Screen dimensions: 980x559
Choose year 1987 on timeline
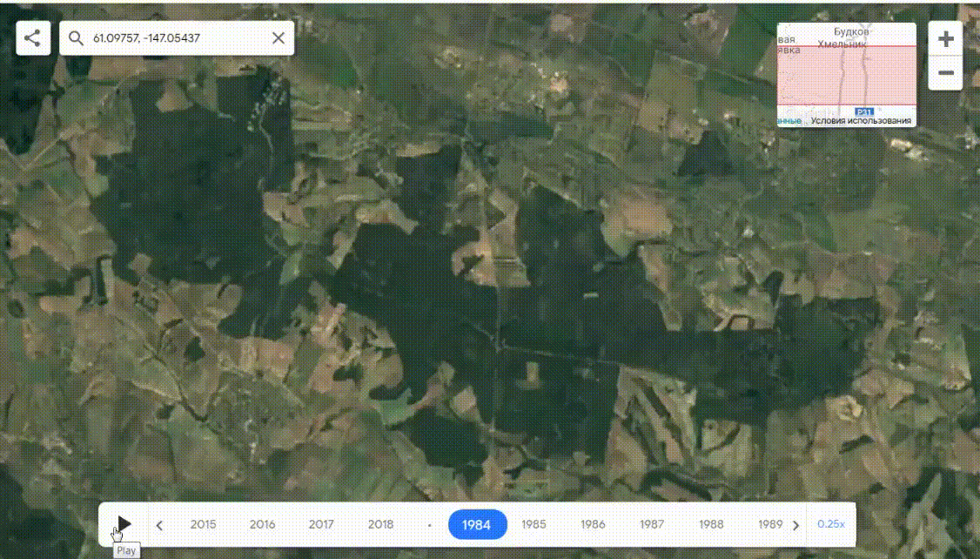coord(652,524)
